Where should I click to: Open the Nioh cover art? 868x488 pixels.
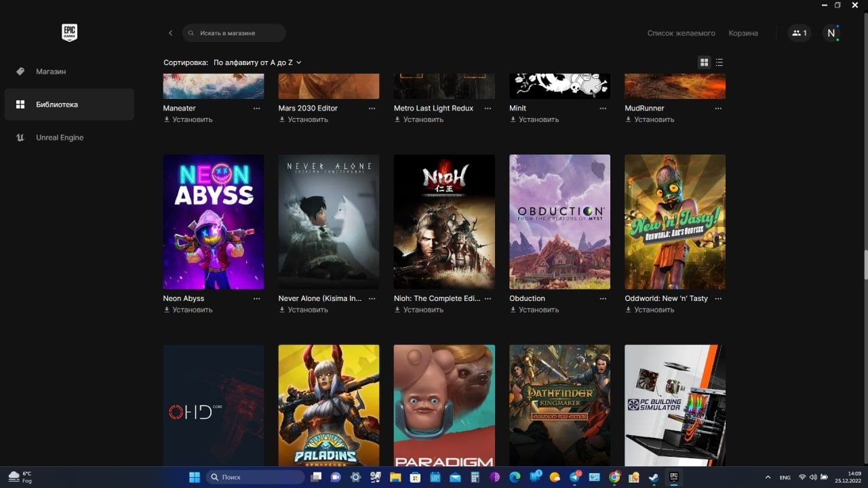click(x=444, y=222)
